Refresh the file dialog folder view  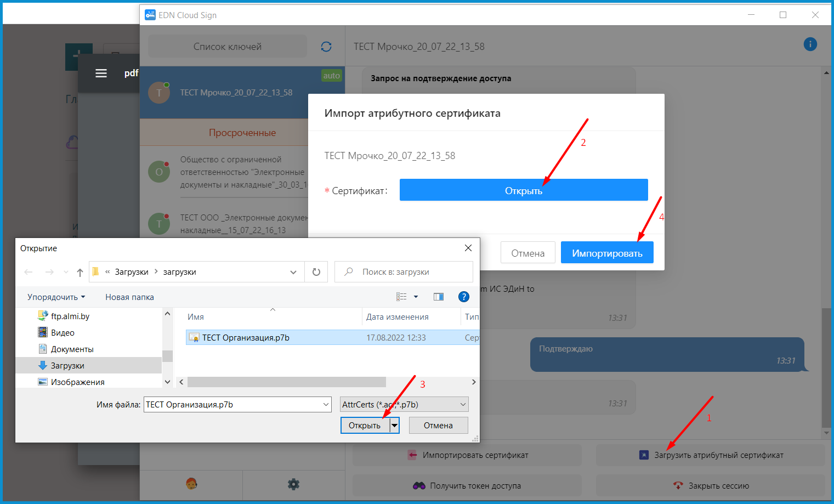click(316, 272)
